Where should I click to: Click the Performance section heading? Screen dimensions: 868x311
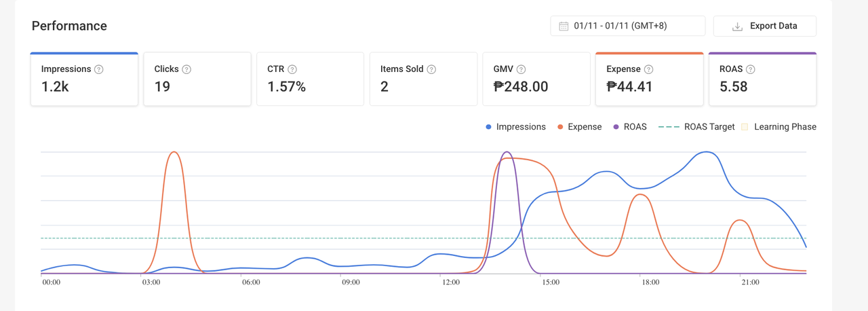[x=69, y=26]
